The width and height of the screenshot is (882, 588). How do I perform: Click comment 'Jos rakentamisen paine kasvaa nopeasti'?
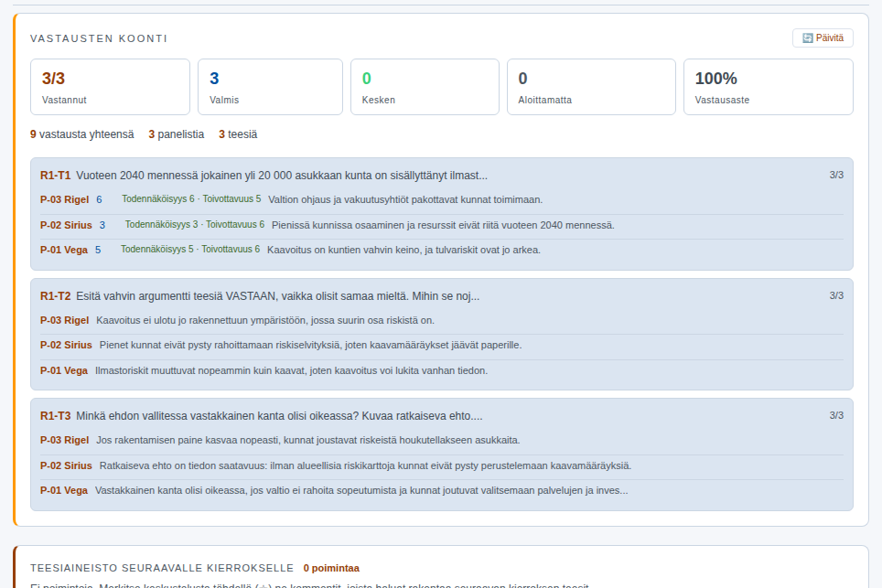pyautogui.click(x=308, y=440)
